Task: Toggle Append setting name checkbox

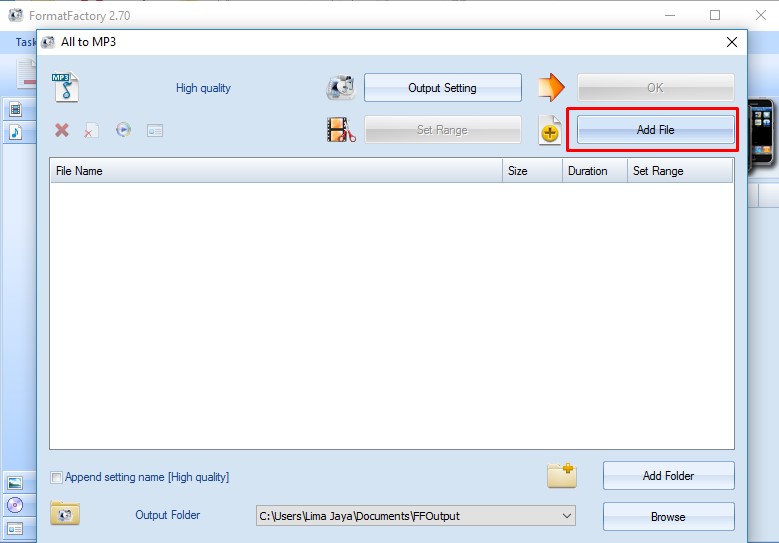Action: pos(57,477)
